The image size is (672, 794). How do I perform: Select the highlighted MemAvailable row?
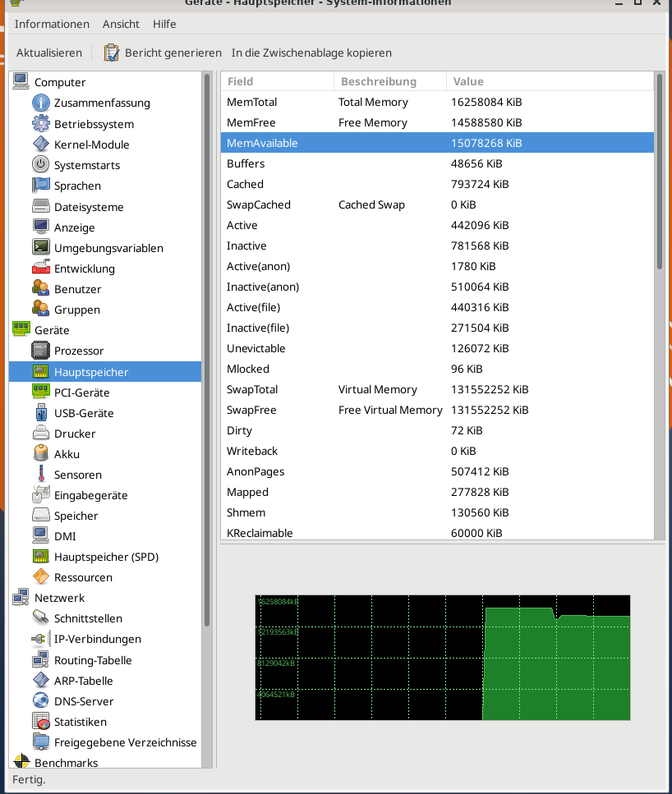coord(437,143)
